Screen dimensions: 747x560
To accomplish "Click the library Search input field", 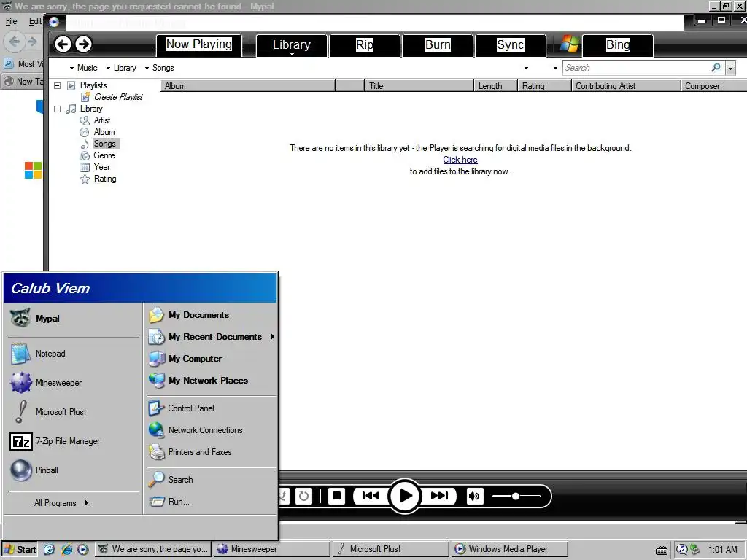I will (x=637, y=68).
